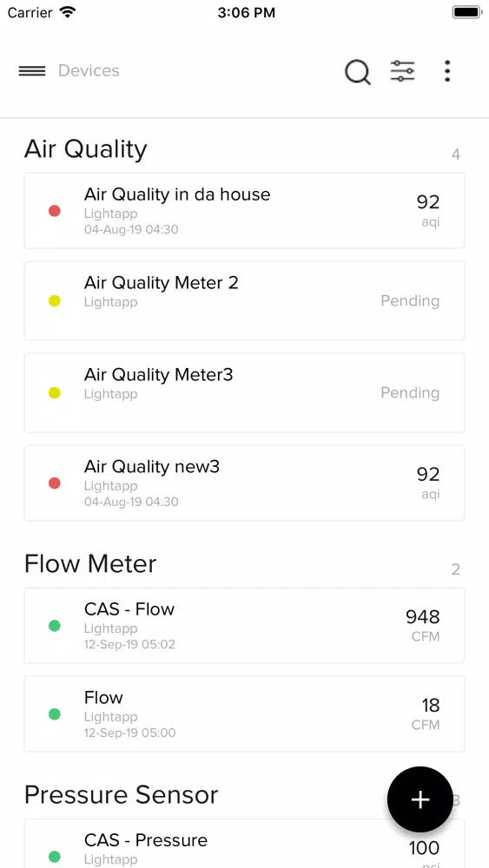Click Pending status on Air Quality Meter 2
489x868 pixels.
click(x=410, y=301)
